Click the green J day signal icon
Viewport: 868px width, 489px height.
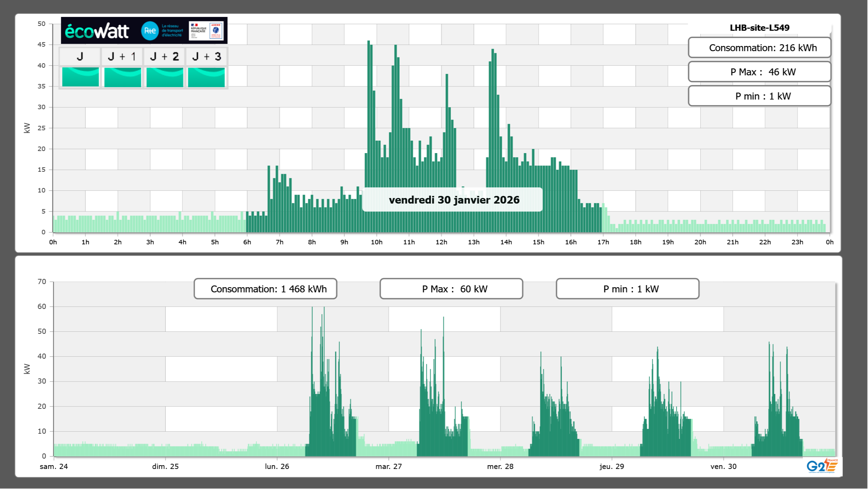click(80, 77)
